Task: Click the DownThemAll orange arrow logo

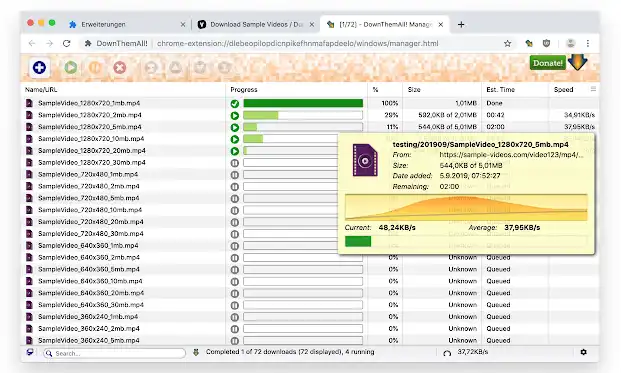Action: pos(577,62)
